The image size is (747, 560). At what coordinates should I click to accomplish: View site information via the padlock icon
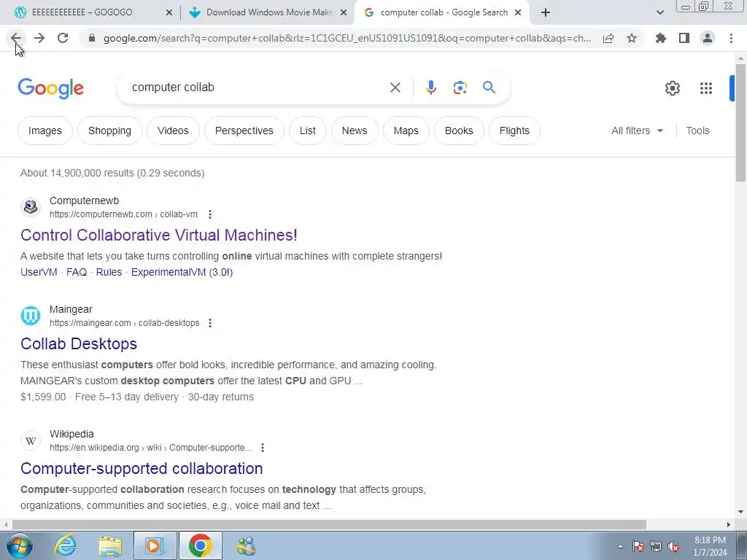click(92, 38)
